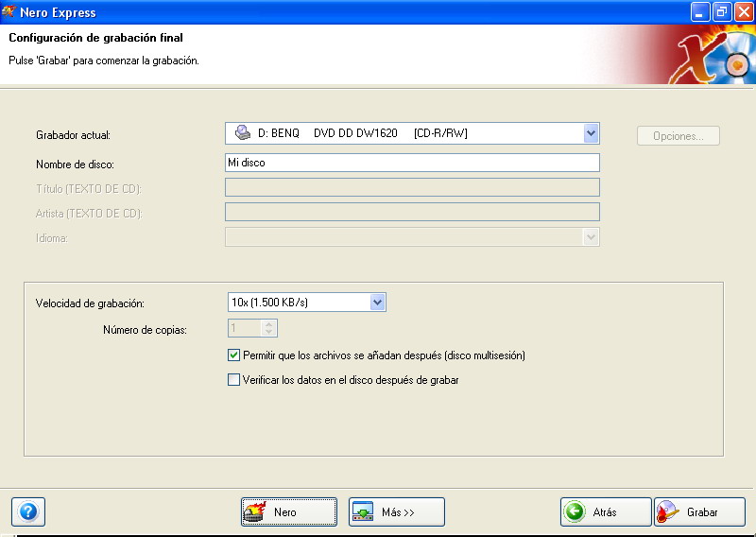Click the help question mark icon

pos(28,511)
